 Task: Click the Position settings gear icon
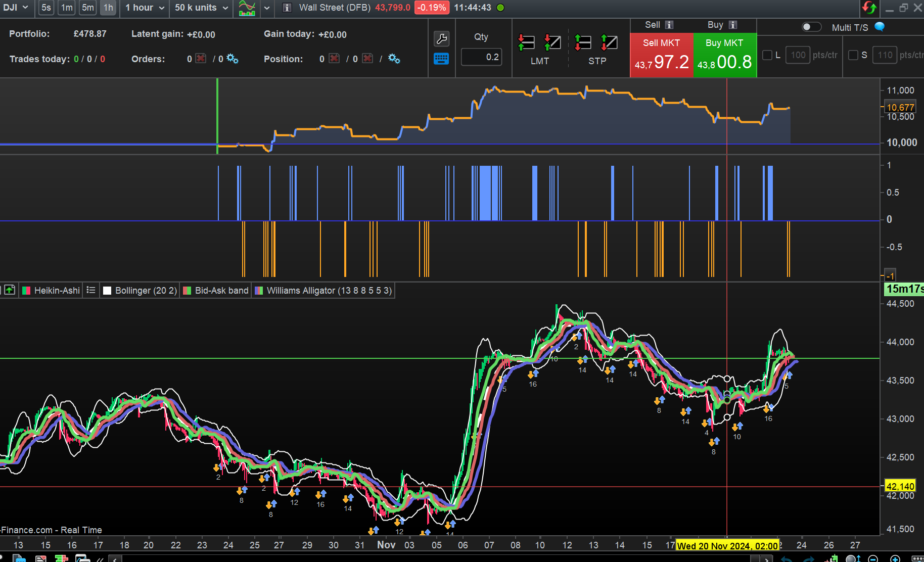(x=394, y=59)
